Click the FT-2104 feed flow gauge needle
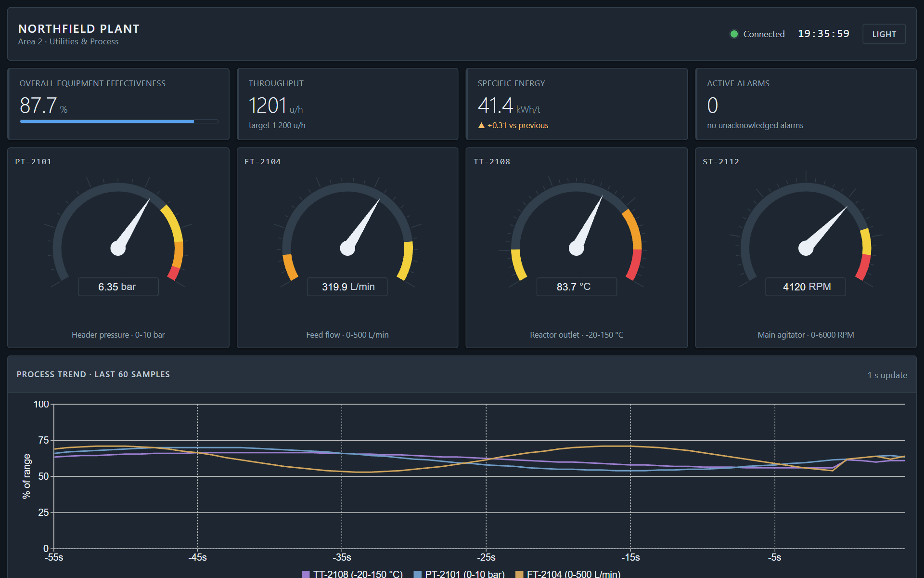This screenshot has width=924, height=578. pos(360,225)
